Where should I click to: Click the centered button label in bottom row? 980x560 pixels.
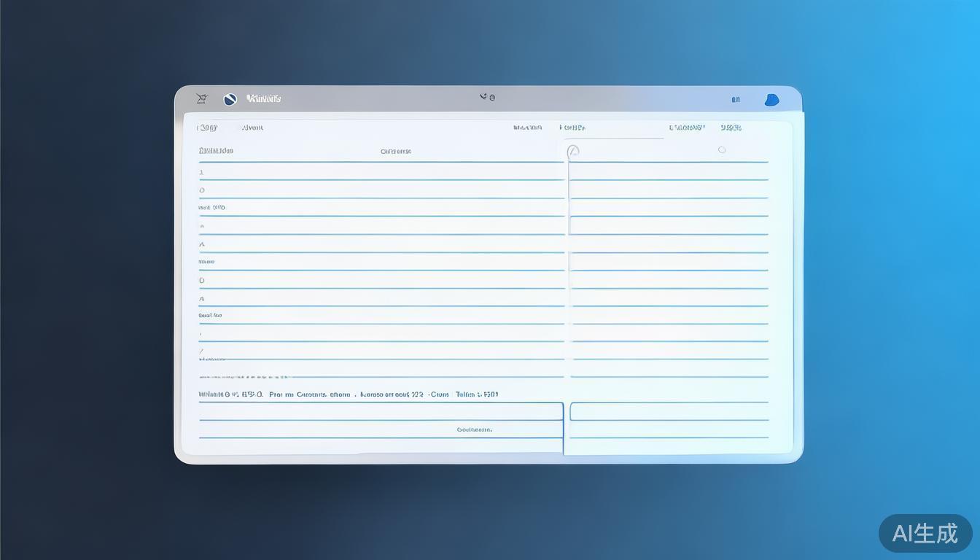click(474, 429)
